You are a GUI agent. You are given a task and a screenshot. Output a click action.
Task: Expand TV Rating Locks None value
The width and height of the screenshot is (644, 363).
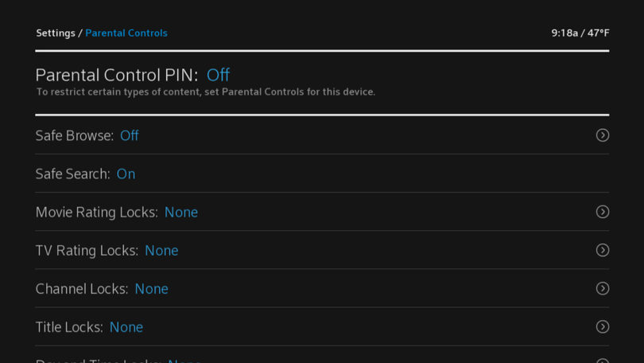[161, 251]
